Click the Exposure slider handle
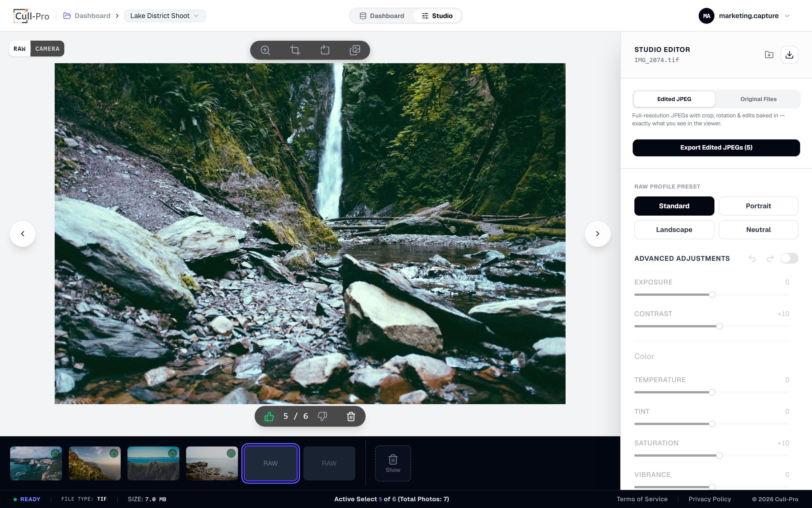Image resolution: width=812 pixels, height=508 pixels. (712, 295)
